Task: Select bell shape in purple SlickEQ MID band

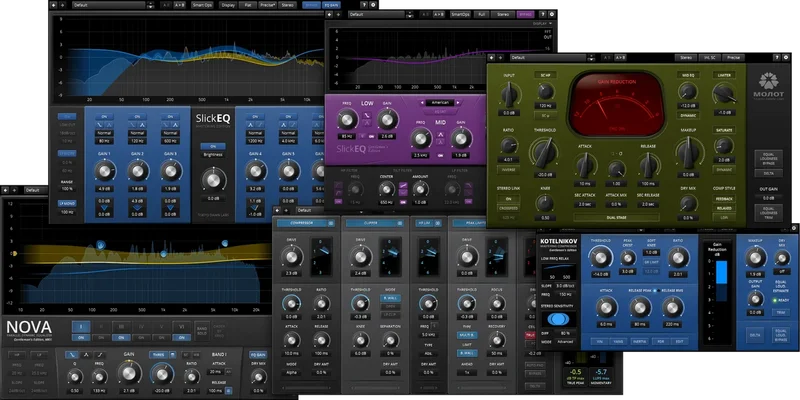Action: [x=441, y=135]
